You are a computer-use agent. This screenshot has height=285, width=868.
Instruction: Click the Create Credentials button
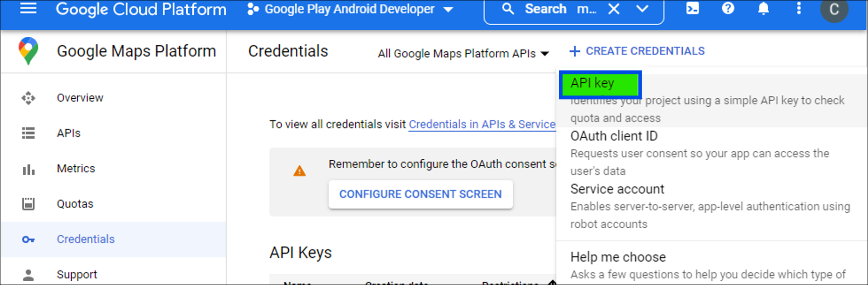pos(637,51)
